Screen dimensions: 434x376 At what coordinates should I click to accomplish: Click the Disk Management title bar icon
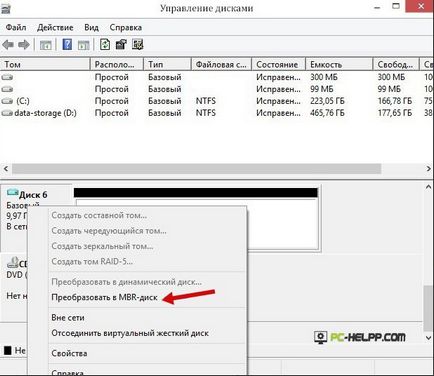pyautogui.click(x=6, y=8)
